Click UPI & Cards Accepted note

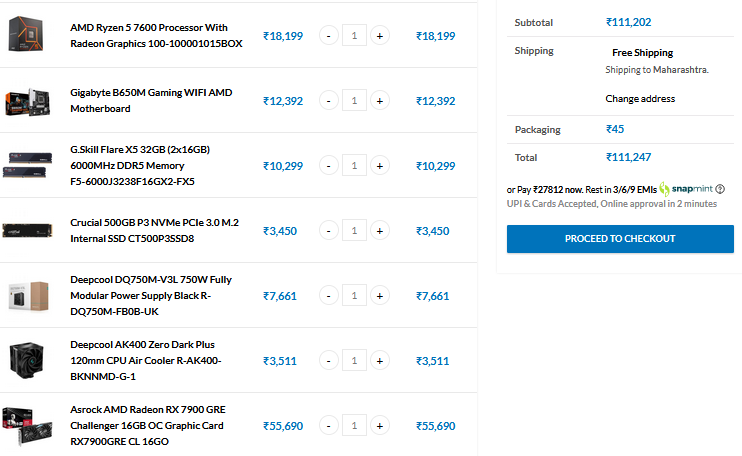[x=611, y=204]
